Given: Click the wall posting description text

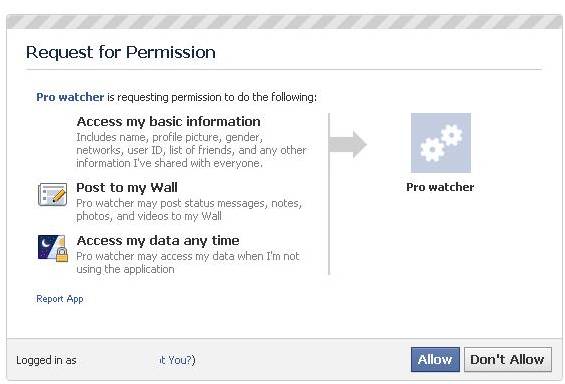Looking at the screenshot, I should click(x=189, y=210).
